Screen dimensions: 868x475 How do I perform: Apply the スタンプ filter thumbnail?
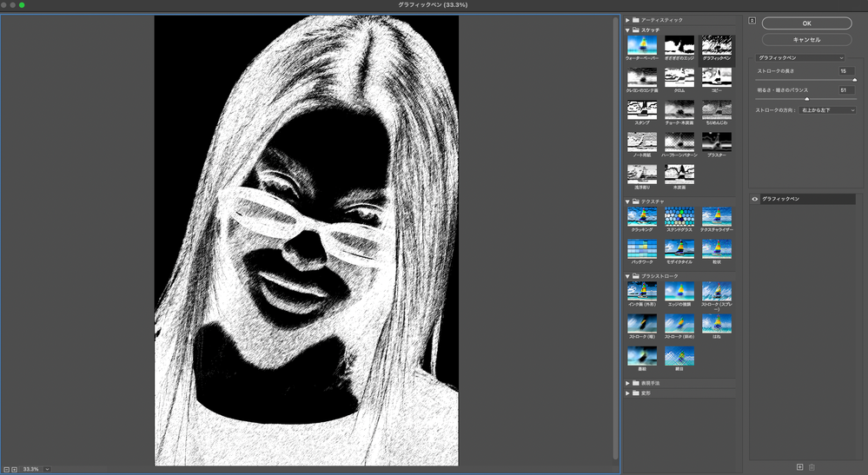[x=641, y=109]
